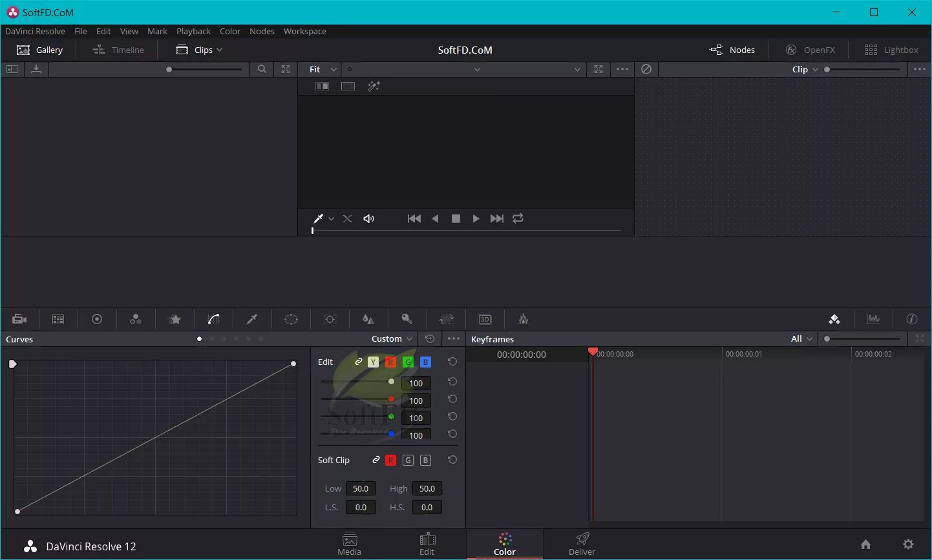Open the Key palette
This screenshot has width=932, height=560.
coord(407,319)
